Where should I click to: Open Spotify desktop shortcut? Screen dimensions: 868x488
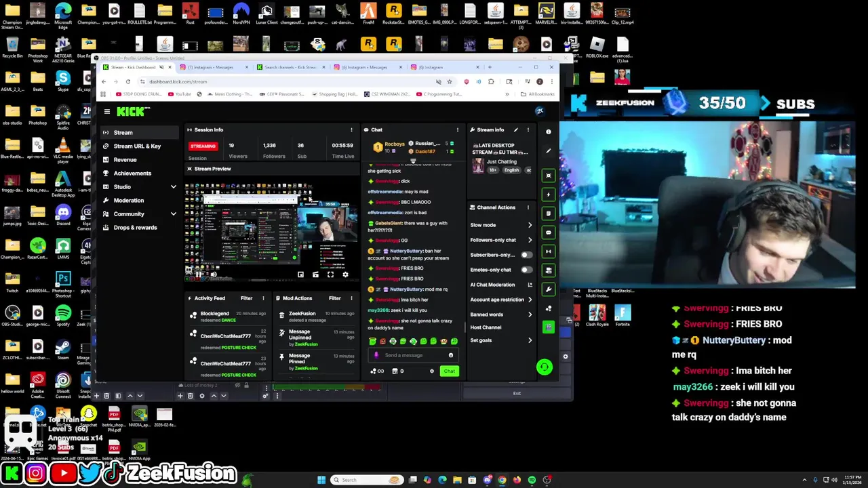pos(63,315)
